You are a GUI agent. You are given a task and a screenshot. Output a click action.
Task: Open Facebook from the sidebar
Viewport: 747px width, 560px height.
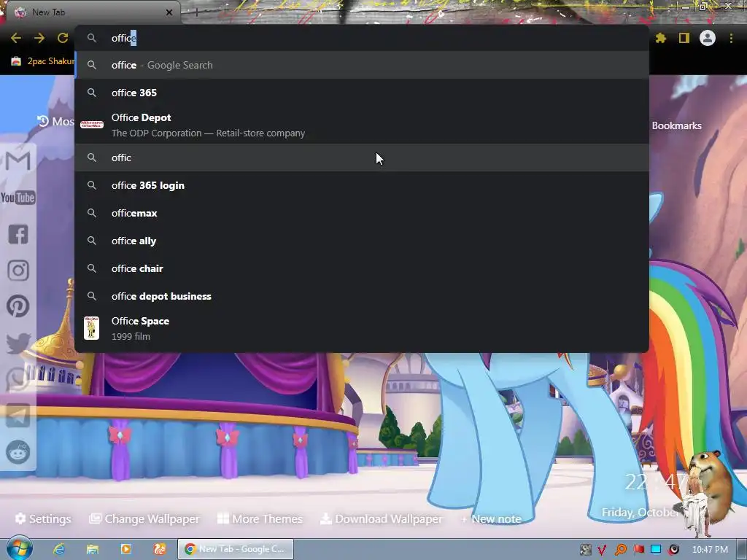click(18, 234)
